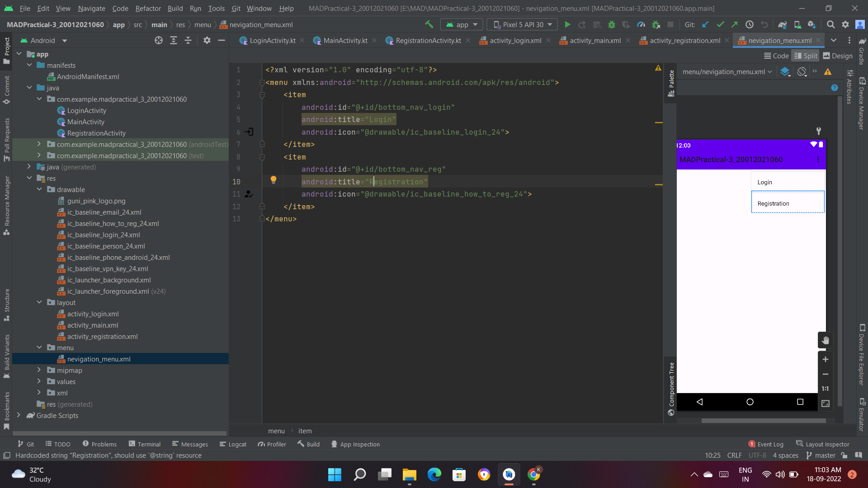This screenshot has height=488, width=868.
Task: Collapse all in project tree panel
Action: point(188,40)
